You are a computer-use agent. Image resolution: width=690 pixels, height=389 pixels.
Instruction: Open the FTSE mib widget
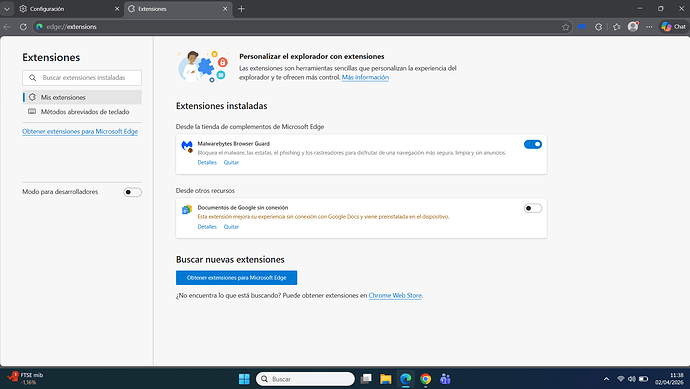26,378
